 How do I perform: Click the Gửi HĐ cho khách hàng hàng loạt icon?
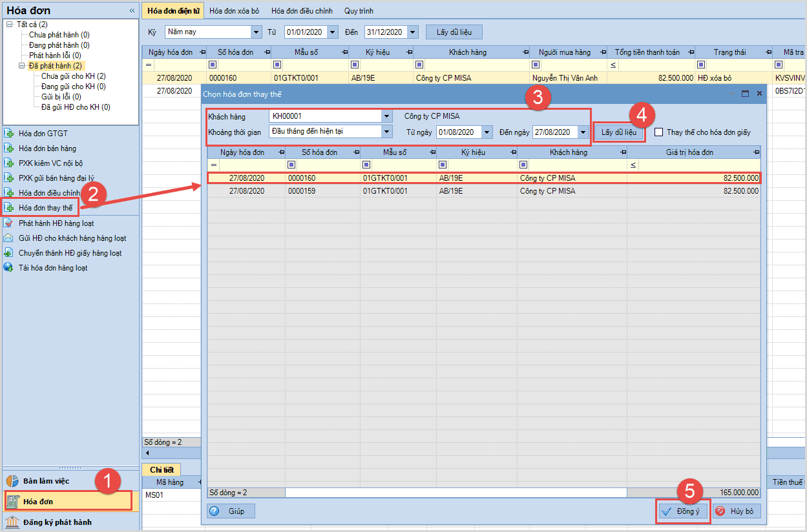[x=9, y=238]
